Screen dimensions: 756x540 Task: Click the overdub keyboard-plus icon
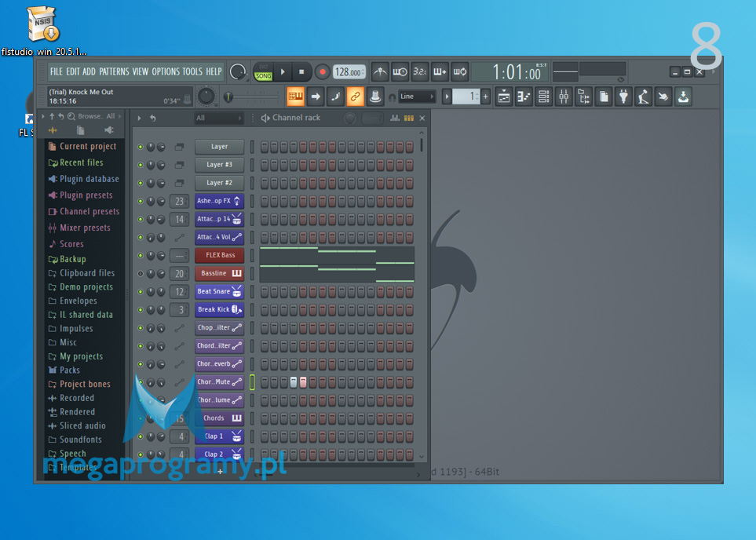pyautogui.click(x=440, y=72)
